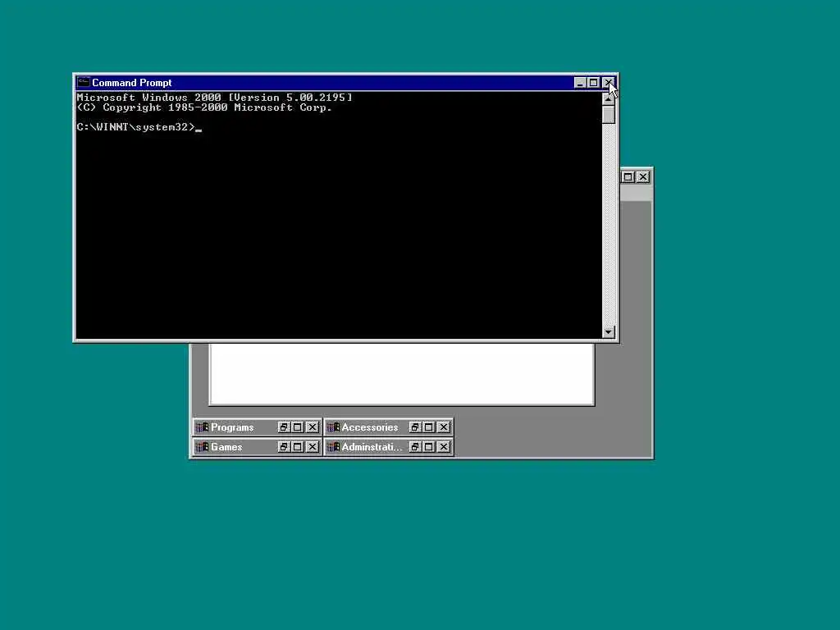Open the Command Prompt system menu icon
This screenshot has height=630, width=840.
tap(83, 82)
